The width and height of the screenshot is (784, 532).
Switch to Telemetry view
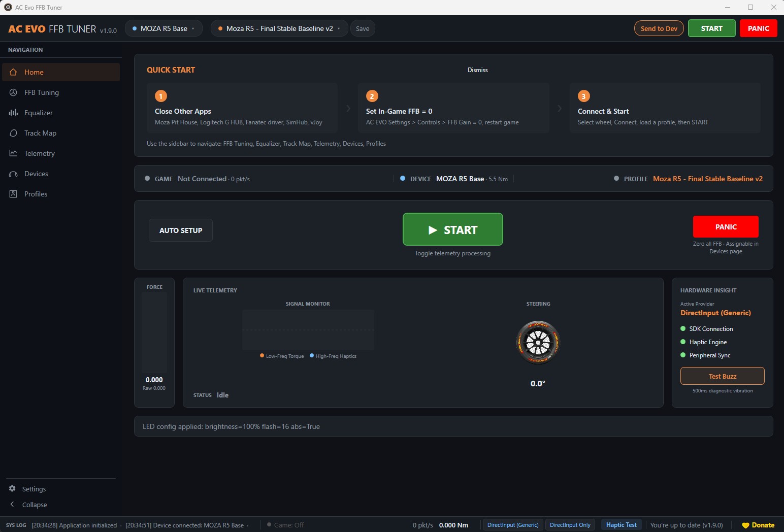tap(61, 153)
